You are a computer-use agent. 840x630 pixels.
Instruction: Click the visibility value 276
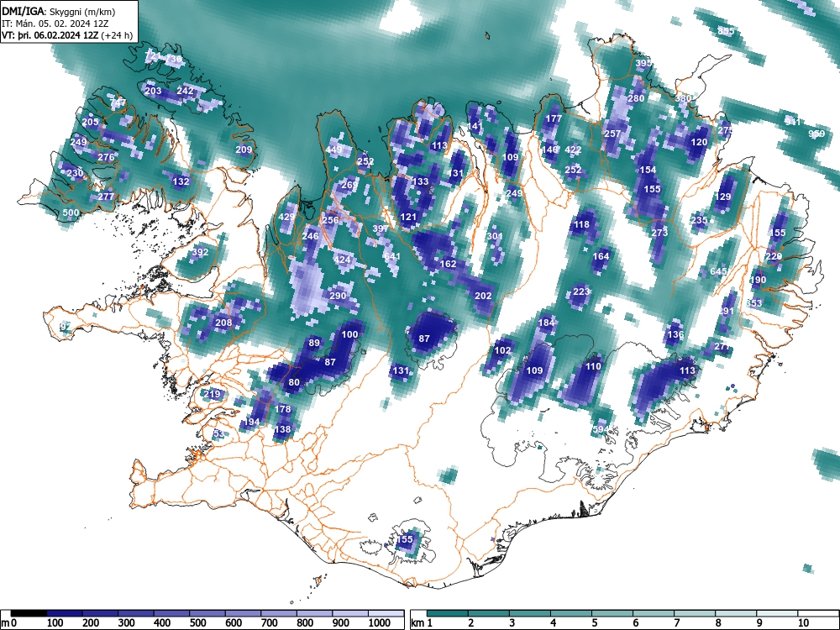[106, 157]
